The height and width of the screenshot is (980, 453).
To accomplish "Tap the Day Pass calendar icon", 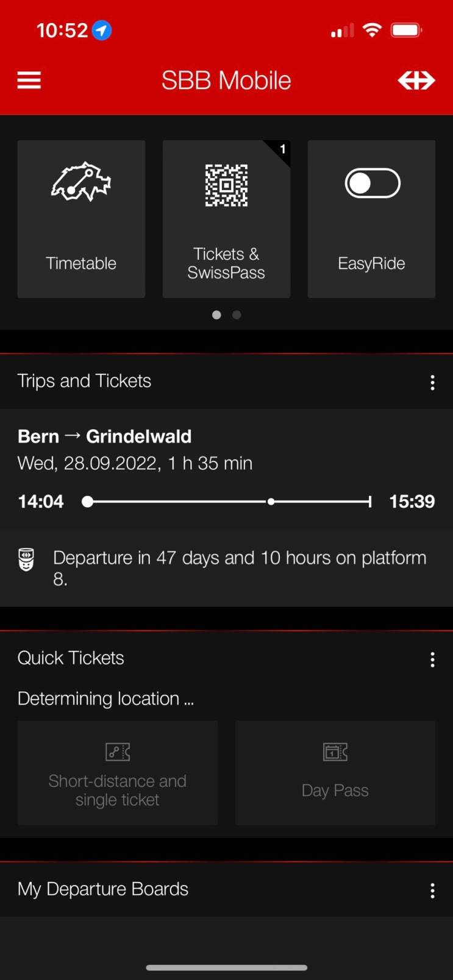I will 335,752.
